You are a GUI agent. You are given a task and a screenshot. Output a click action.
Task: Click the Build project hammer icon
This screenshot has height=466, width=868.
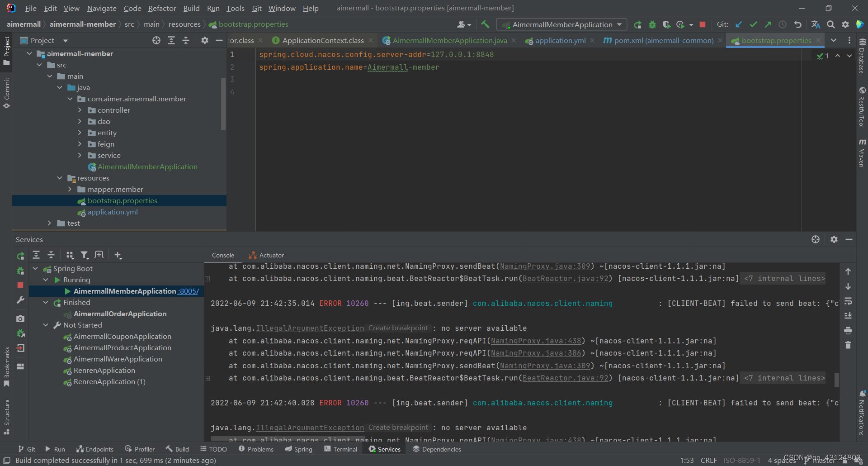[485, 24]
